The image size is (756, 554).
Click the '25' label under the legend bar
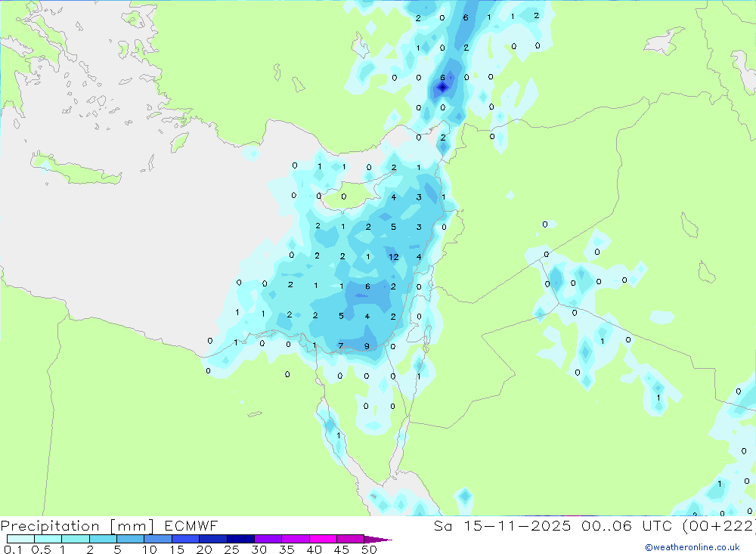231,549
